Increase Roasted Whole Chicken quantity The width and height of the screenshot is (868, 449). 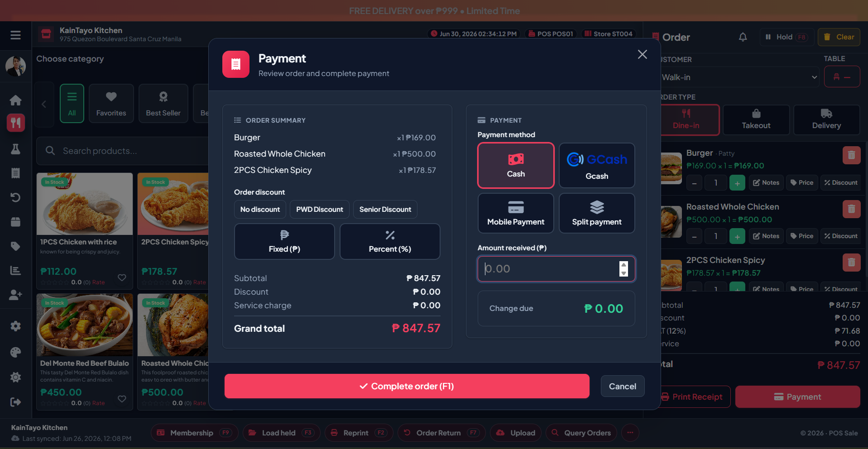[737, 236]
